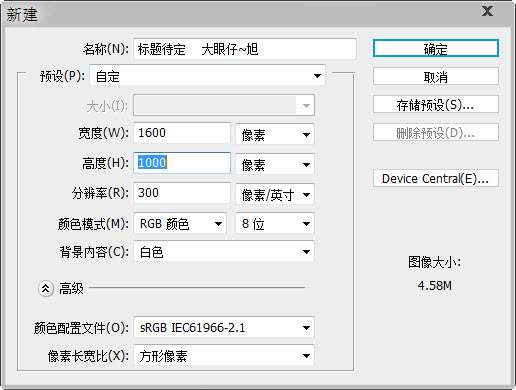Click the 图像大小: label
516x390 pixels.
435,262
